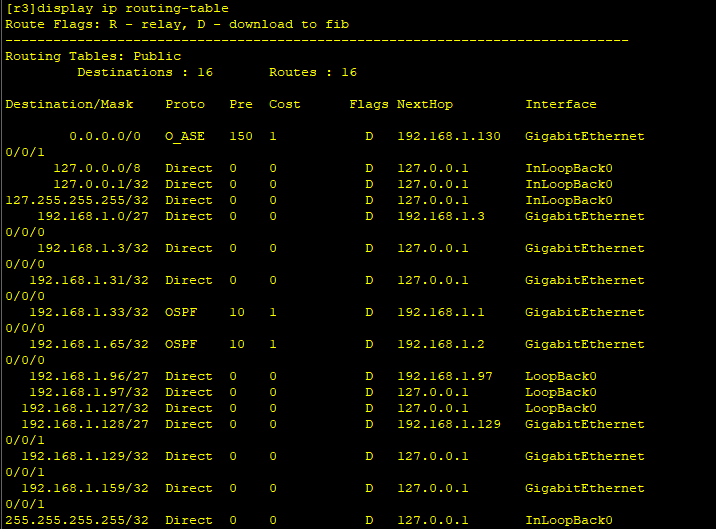Select destination 0.0.0.0/0

105,136
